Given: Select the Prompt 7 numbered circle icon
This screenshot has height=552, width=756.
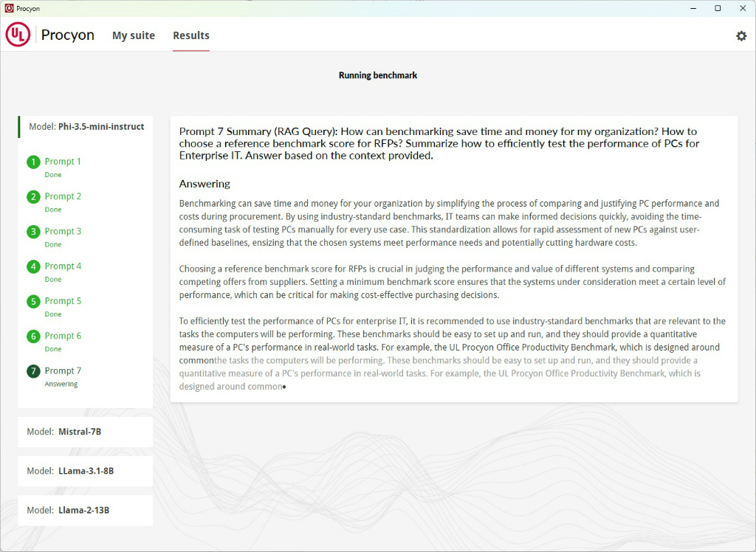Looking at the screenshot, I should pos(33,371).
